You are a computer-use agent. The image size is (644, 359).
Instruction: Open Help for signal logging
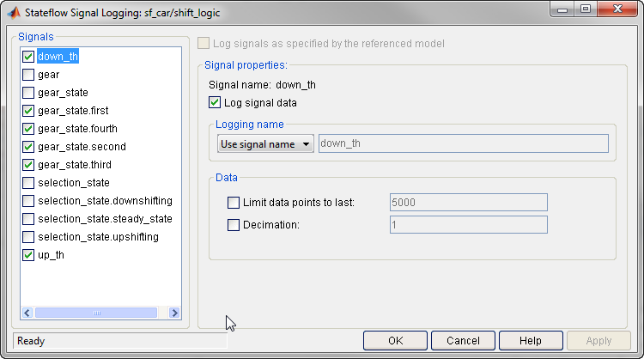[531, 341]
